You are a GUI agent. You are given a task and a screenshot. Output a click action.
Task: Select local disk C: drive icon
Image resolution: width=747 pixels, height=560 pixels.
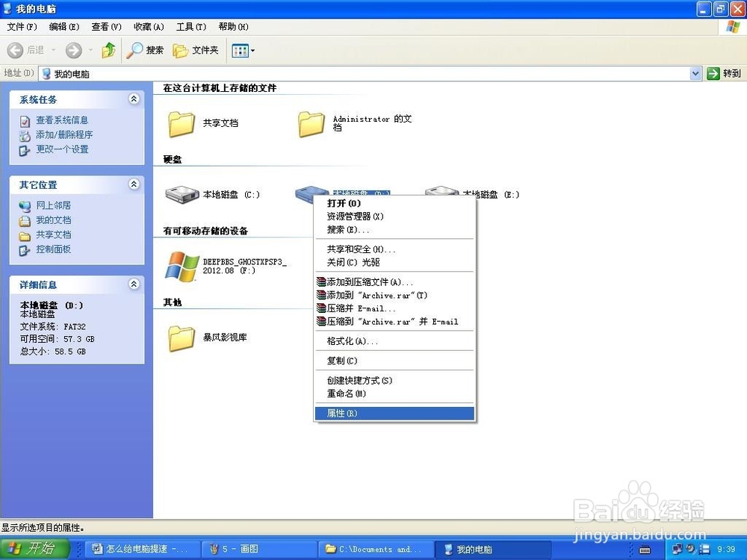coord(182,195)
